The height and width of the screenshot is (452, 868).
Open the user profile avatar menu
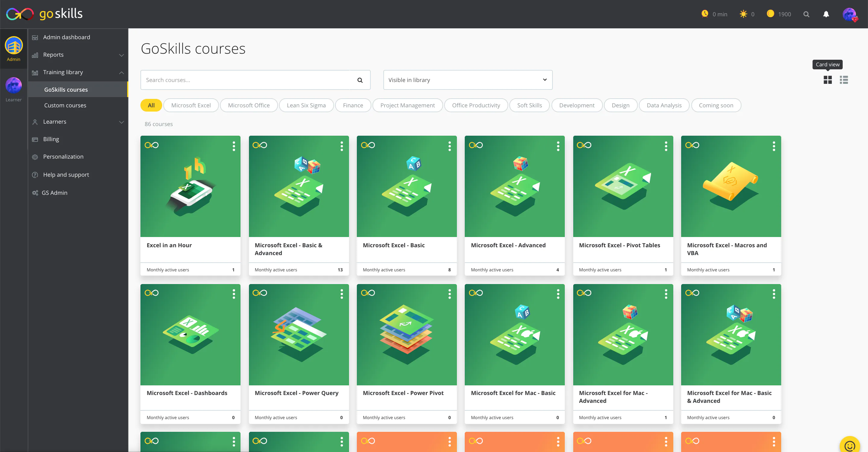pos(849,14)
